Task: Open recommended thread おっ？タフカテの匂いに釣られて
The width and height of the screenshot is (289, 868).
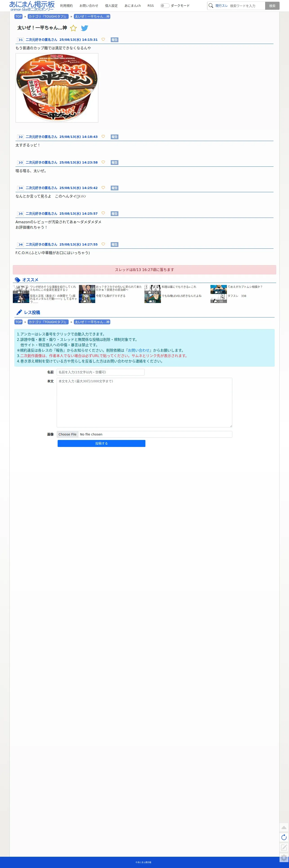Action: click(x=119, y=288)
